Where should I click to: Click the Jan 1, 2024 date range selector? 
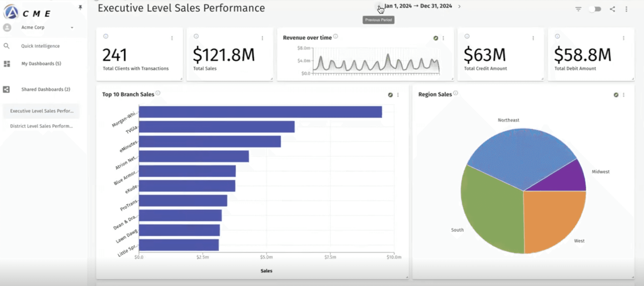pyautogui.click(x=418, y=6)
